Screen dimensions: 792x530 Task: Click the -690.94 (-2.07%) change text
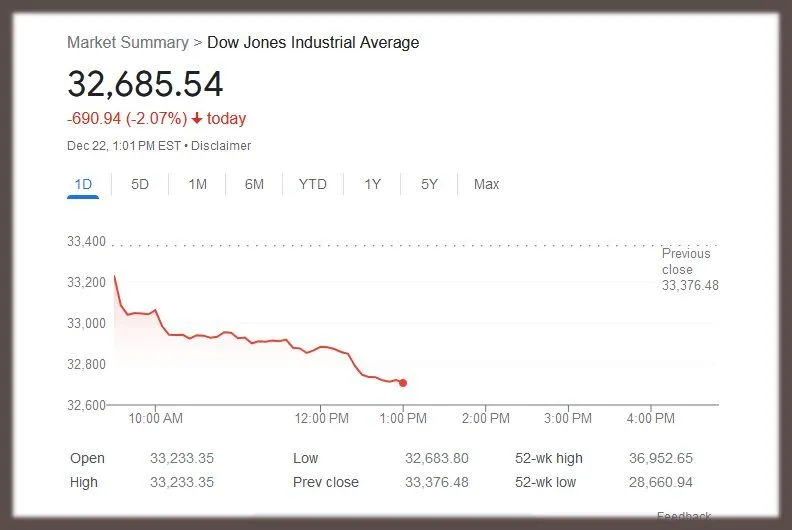click(x=127, y=119)
